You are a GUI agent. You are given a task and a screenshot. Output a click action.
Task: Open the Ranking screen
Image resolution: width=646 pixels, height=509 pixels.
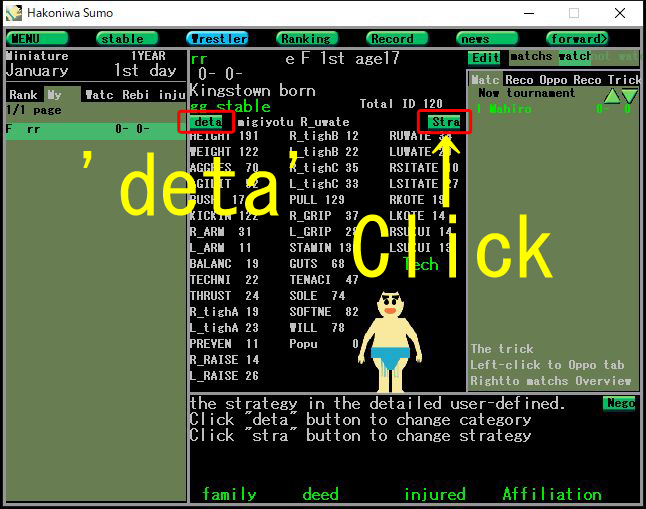point(307,38)
